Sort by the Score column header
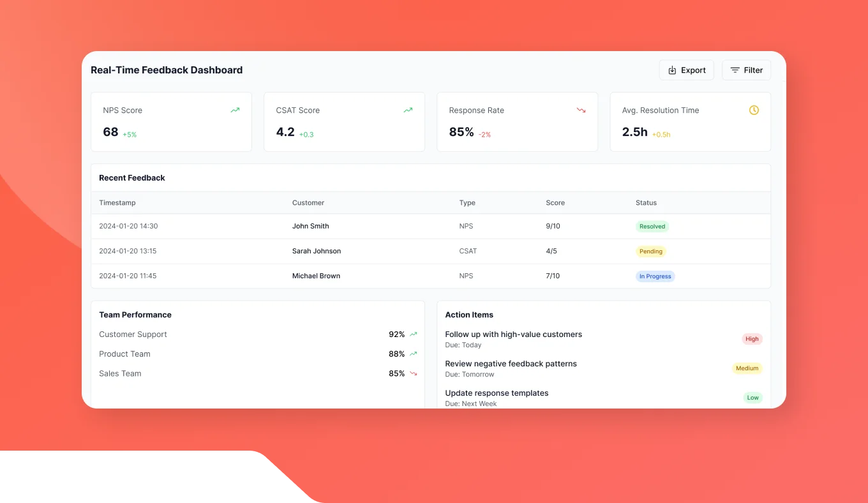The height and width of the screenshot is (503, 868). coord(555,203)
